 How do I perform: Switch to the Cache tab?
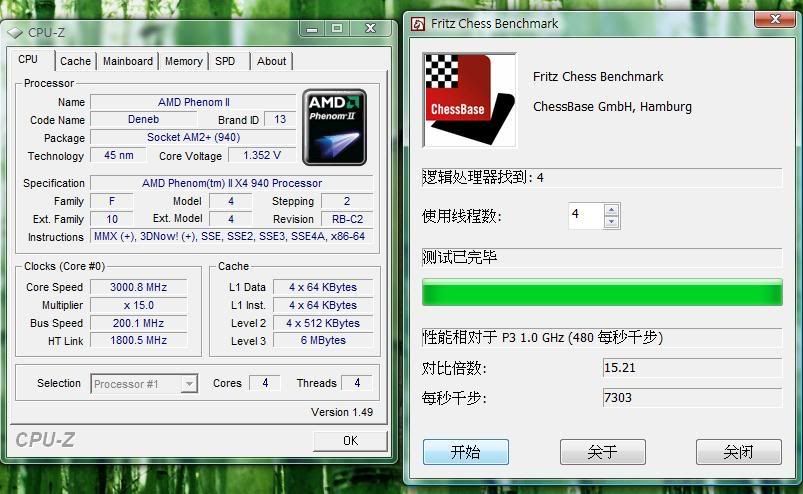tap(75, 61)
